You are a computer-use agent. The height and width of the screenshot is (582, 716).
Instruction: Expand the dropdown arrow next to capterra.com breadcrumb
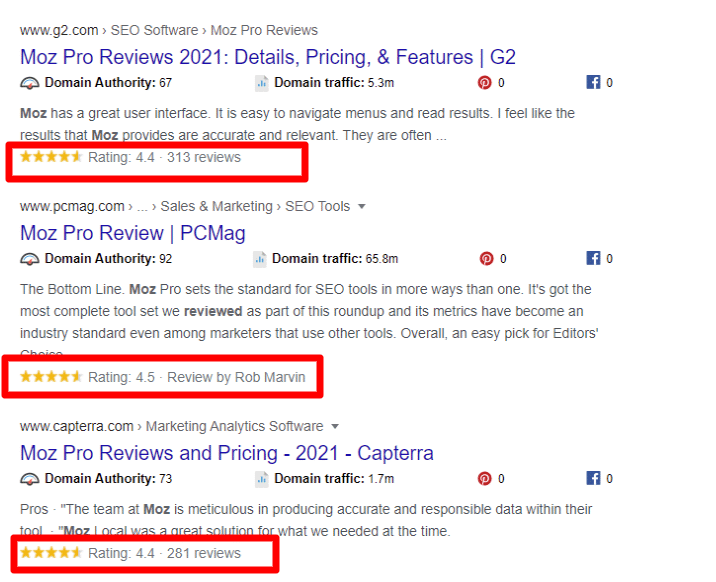pyautogui.click(x=335, y=426)
